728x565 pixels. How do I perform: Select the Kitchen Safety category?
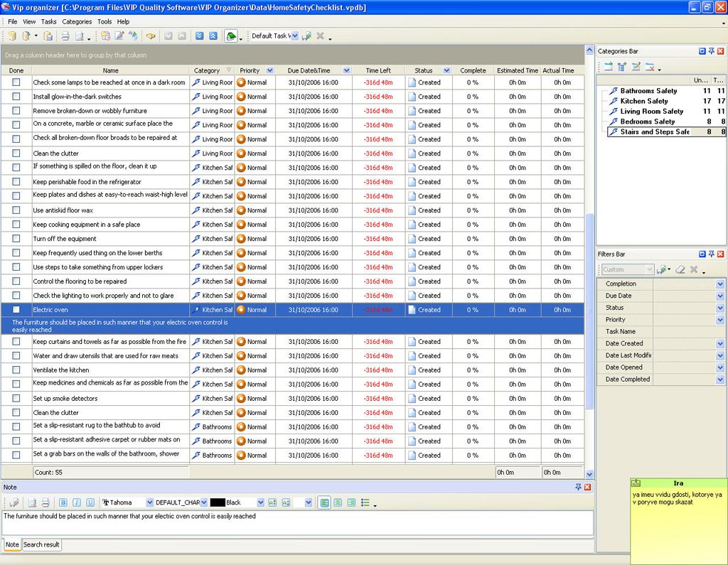tap(644, 101)
